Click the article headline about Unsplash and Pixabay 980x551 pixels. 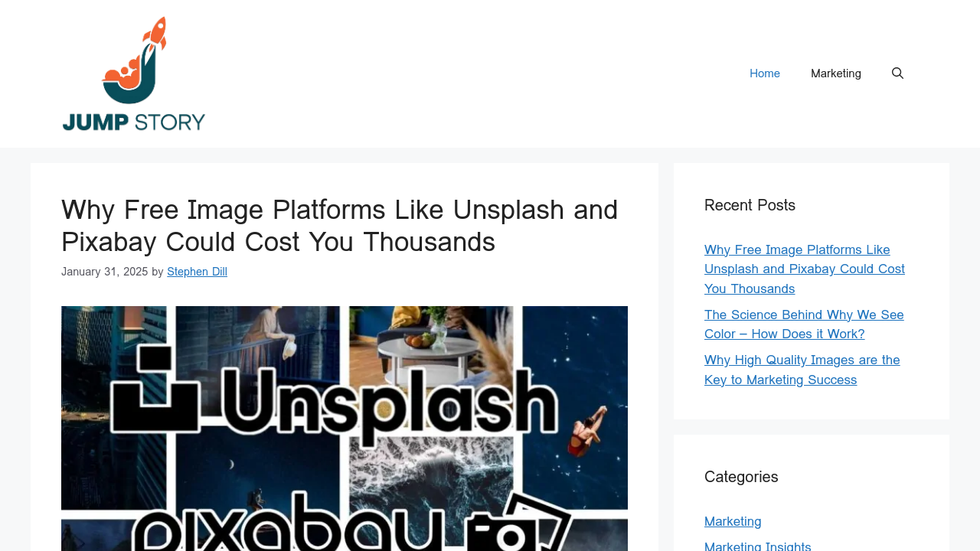pos(339,226)
